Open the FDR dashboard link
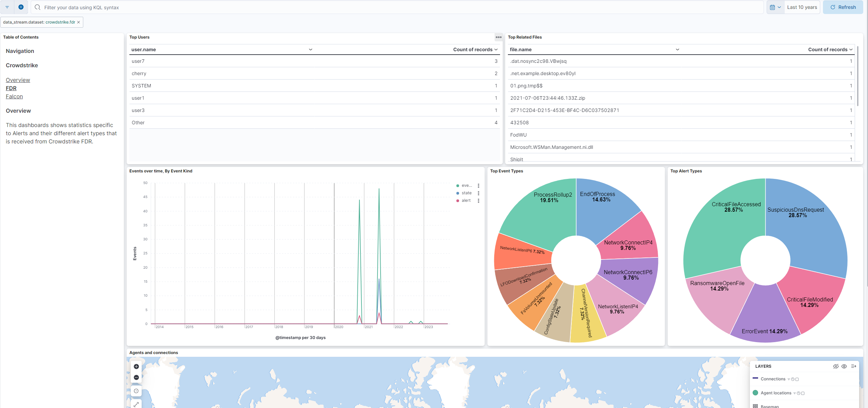 (11, 88)
